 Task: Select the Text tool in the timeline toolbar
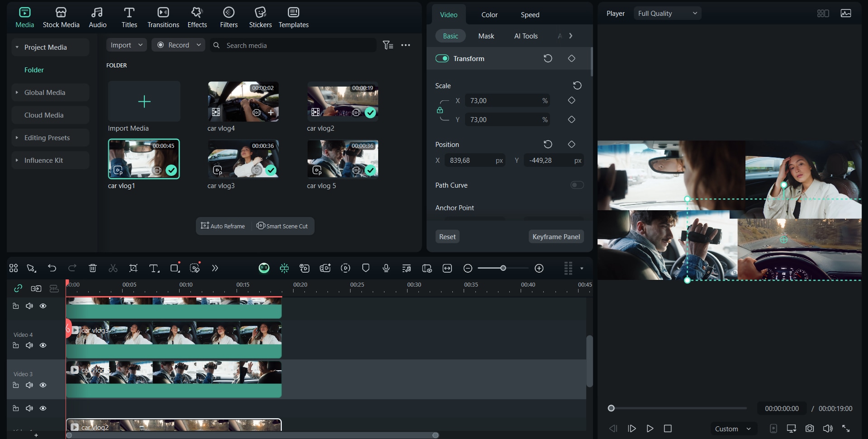point(154,268)
